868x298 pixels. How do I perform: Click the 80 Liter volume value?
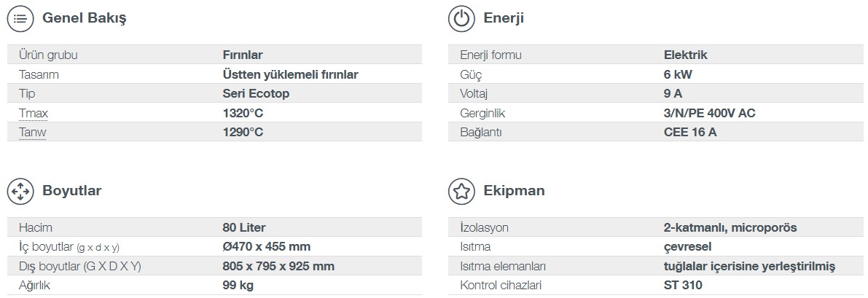point(244,227)
